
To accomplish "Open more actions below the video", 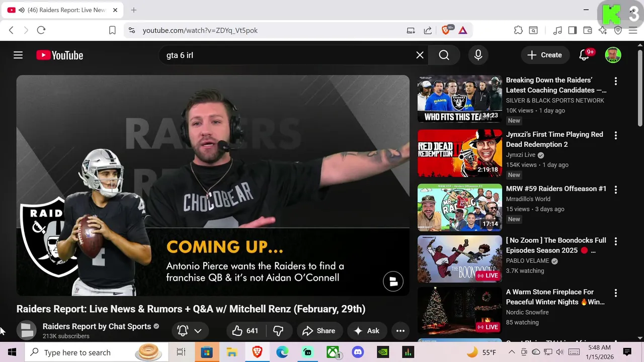I will [400, 331].
